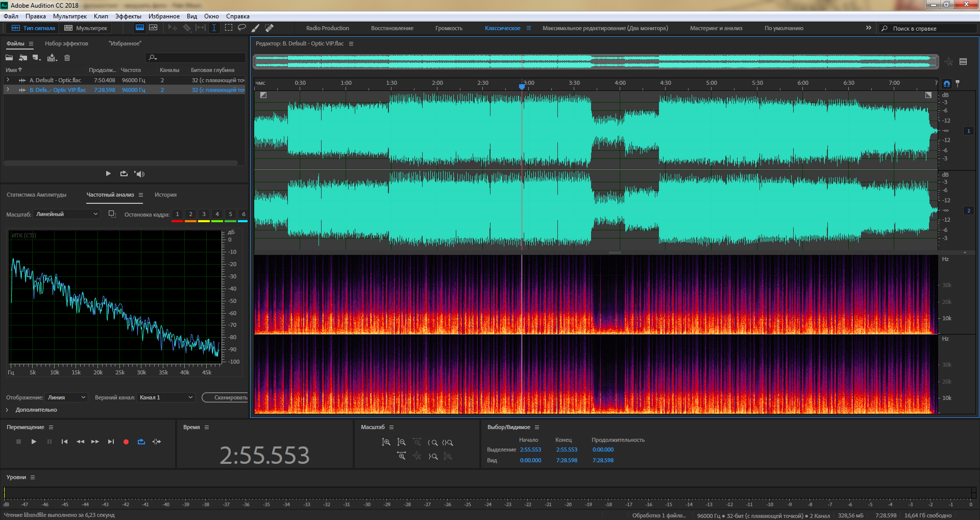Viewport: 980px width, 520px height.
Task: Expand the Дополнительно section
Action: [32, 410]
